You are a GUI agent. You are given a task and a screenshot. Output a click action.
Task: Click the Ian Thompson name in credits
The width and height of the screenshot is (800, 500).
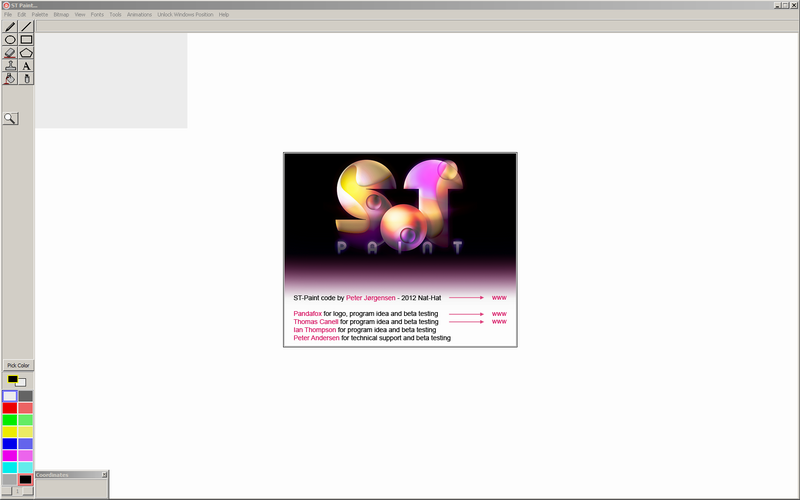click(x=315, y=330)
